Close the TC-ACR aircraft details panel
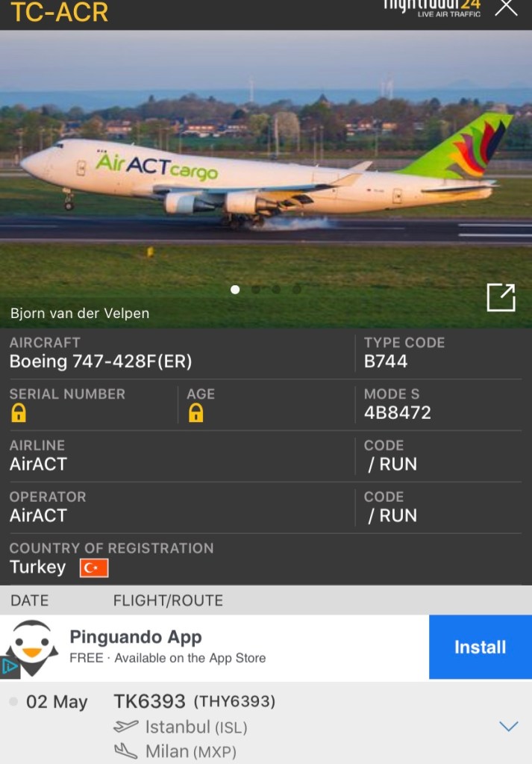 (x=506, y=7)
